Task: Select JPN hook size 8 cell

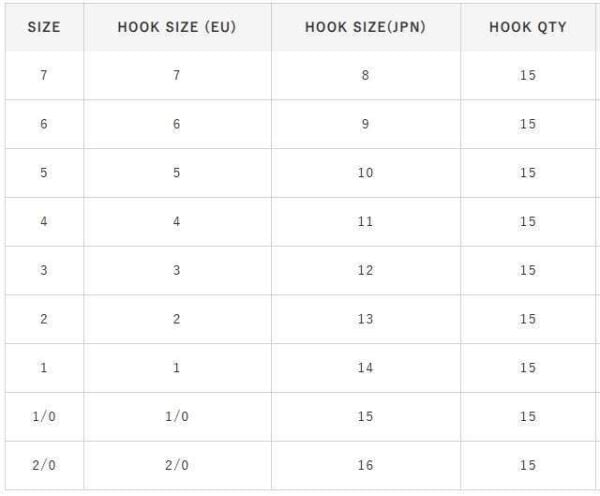Action: coord(365,76)
